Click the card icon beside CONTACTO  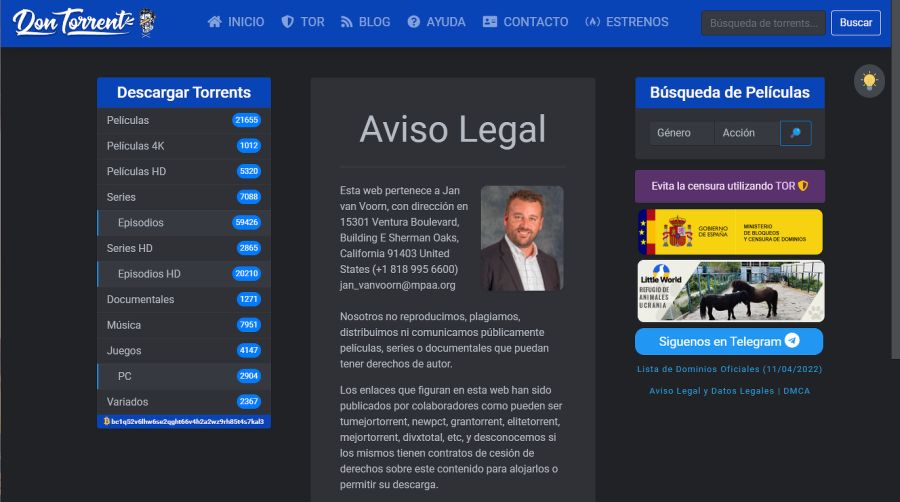(x=489, y=22)
